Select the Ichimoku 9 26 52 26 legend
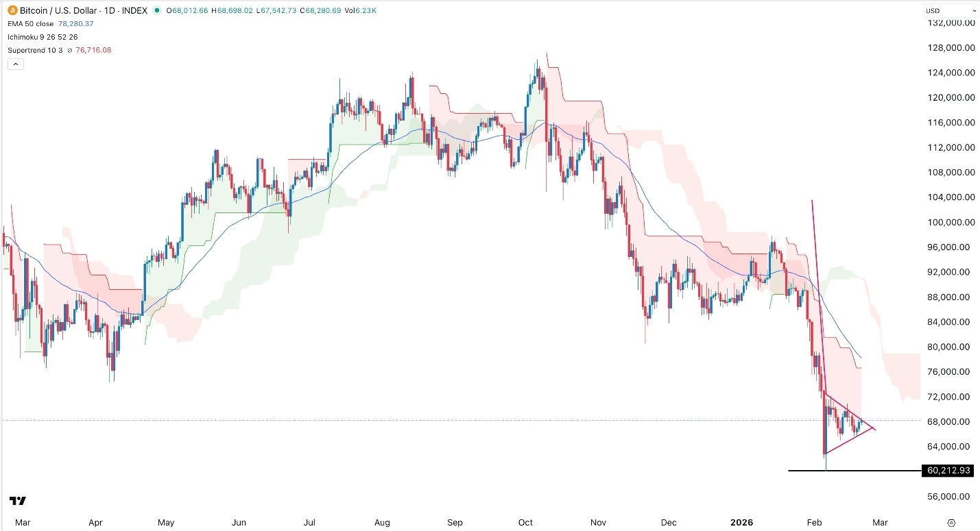This screenshot has height=531, width=980. click(x=41, y=37)
